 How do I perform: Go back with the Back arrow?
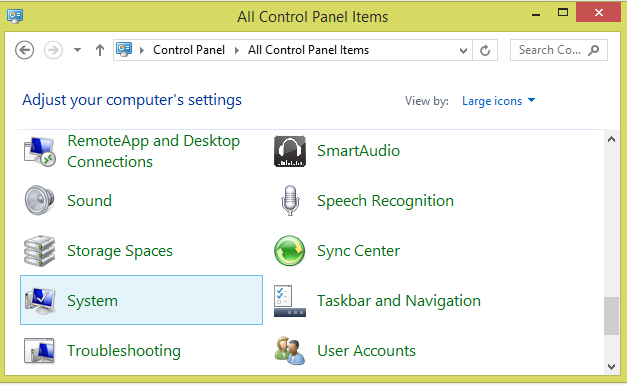click(x=24, y=50)
